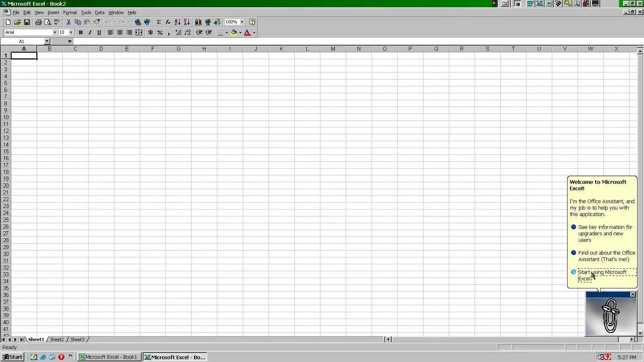
Task: Click Decrease Decimal icon
Action: point(188,33)
